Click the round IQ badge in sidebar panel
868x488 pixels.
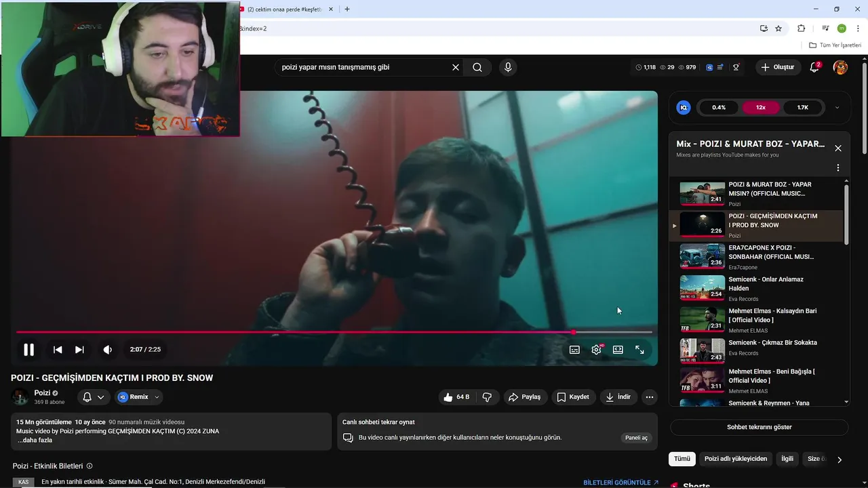[x=684, y=107]
